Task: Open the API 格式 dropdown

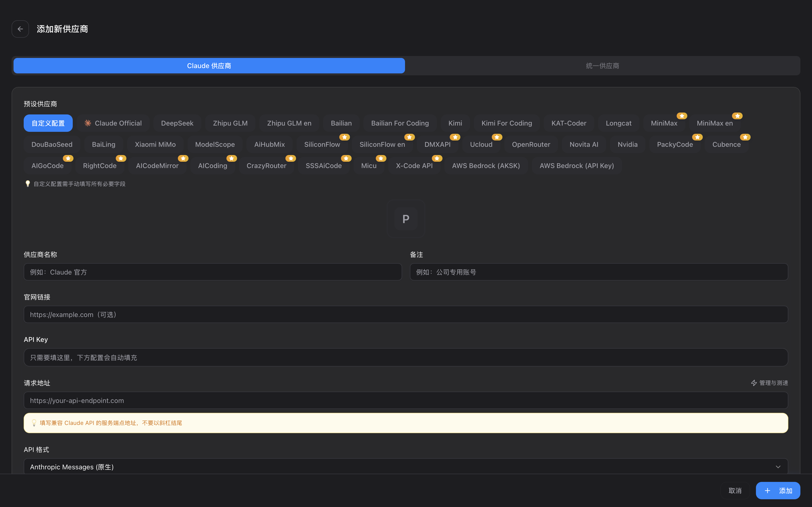Action: tap(403, 467)
